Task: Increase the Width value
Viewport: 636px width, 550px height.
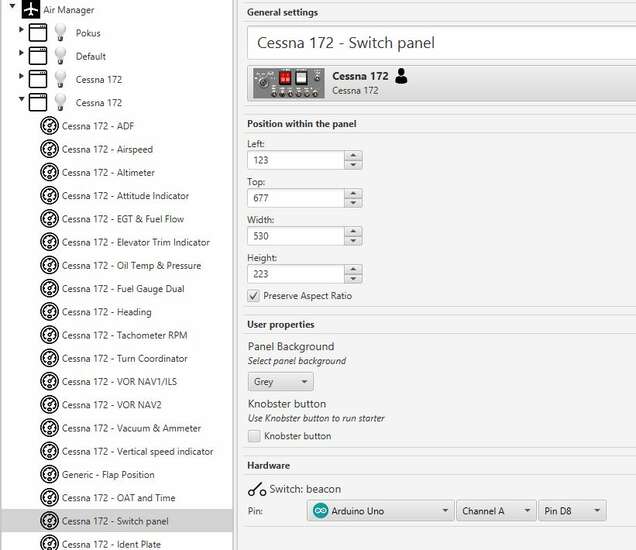Action: tap(353, 231)
